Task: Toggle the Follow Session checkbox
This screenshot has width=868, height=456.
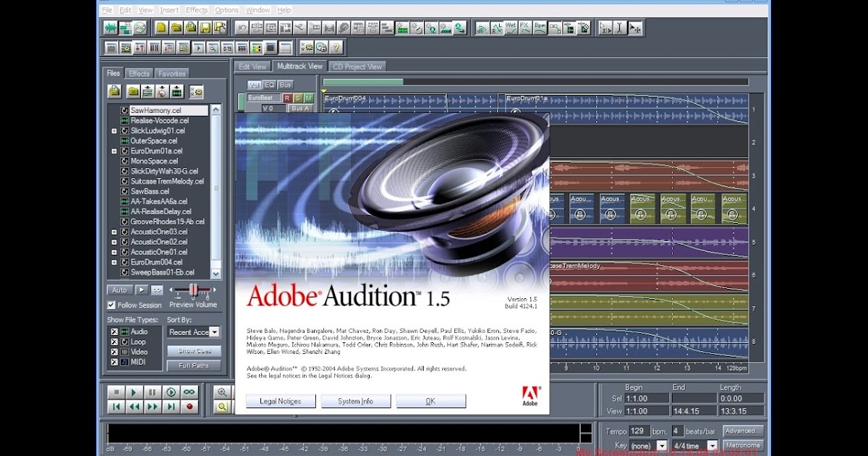Action: (x=111, y=305)
